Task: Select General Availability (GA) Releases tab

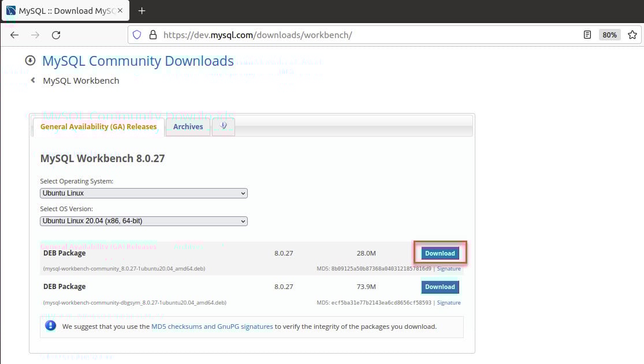Action: [x=99, y=127]
